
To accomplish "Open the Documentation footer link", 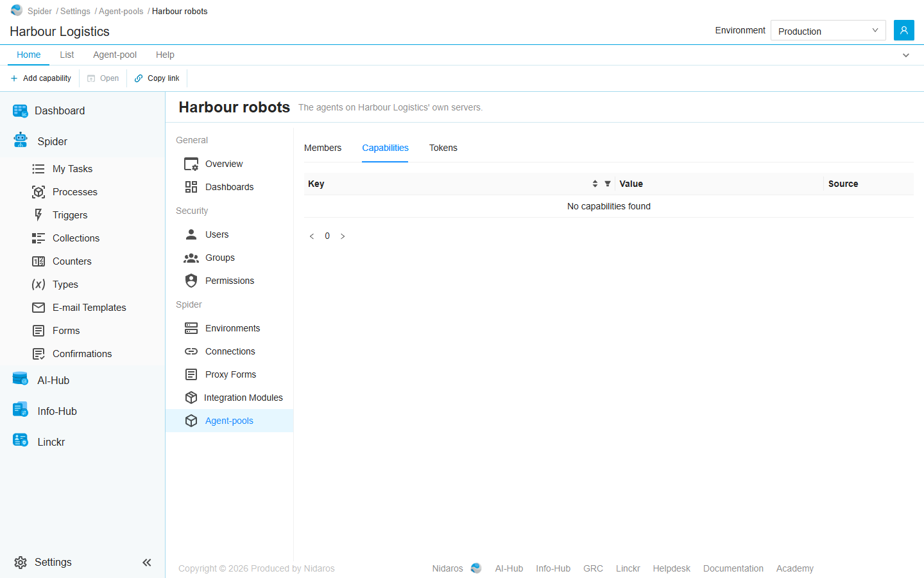I will (x=733, y=568).
